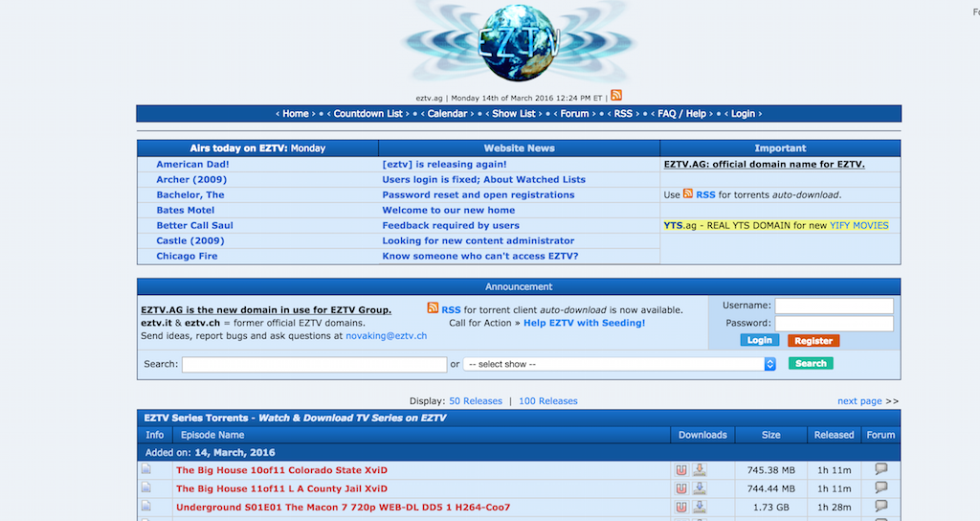Screen dimensions: 980x521
Task: Open Archer (2009) show link
Action: (191, 179)
